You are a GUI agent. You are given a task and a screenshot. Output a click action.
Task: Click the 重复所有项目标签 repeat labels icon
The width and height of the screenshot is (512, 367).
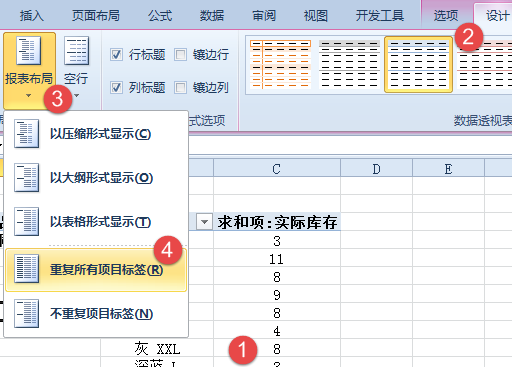(x=26, y=269)
